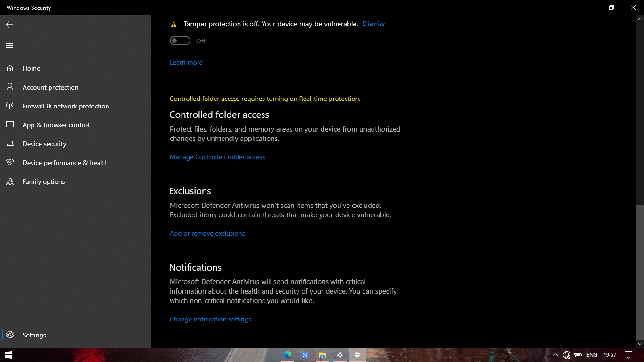Click the Device performance & health heart icon

point(9,163)
